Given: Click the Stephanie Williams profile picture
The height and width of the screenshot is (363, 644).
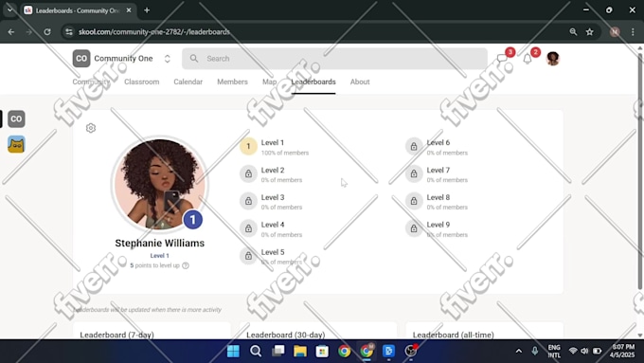Looking at the screenshot, I should pos(160,184).
